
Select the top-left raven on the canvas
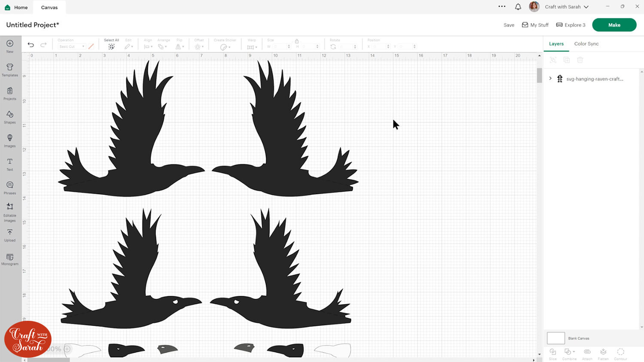[x=131, y=129]
